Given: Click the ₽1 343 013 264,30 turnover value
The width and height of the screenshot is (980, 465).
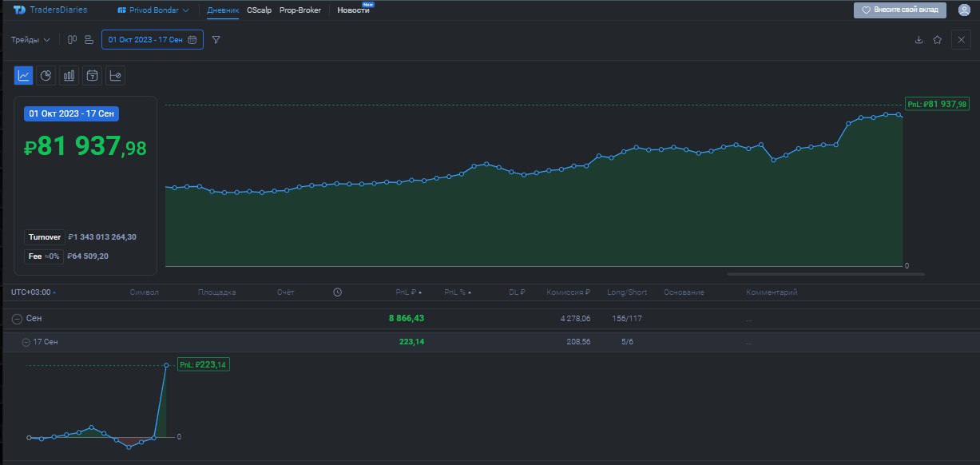Looking at the screenshot, I should pyautogui.click(x=102, y=237).
